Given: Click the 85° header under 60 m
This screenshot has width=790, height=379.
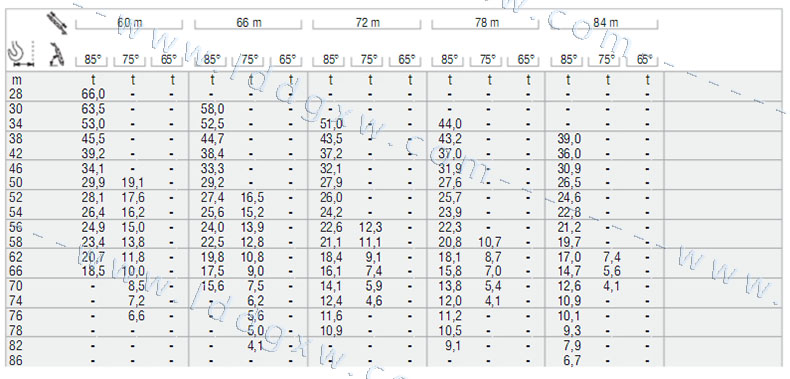Looking at the screenshot, I should pos(93,59).
